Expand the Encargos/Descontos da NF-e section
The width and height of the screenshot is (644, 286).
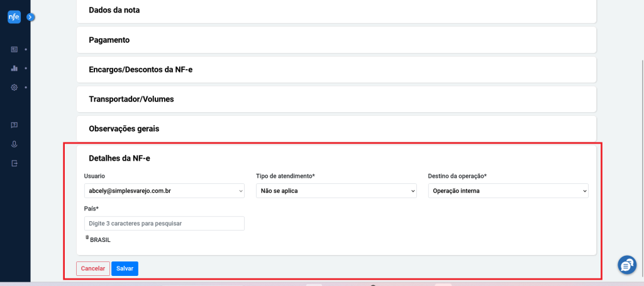pyautogui.click(x=336, y=69)
